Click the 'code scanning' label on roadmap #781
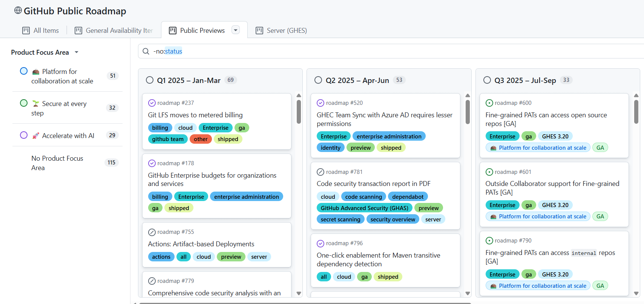644x304 pixels. 363,197
